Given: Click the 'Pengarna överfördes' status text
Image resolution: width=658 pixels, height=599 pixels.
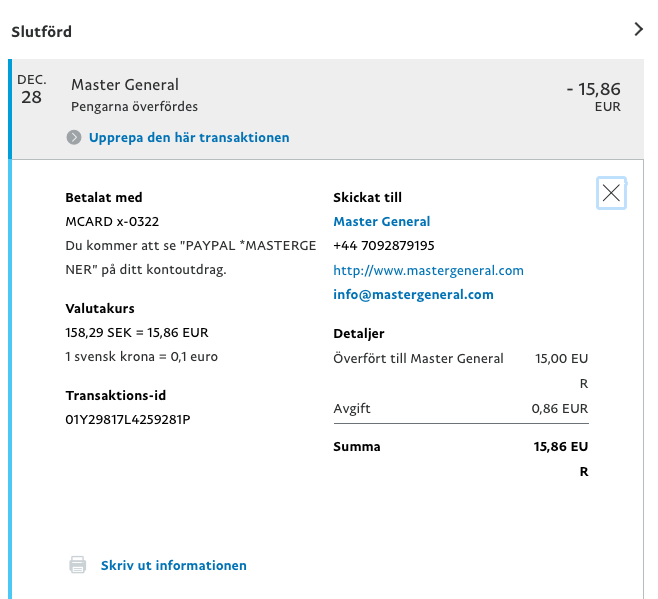Looking at the screenshot, I should pos(134,107).
